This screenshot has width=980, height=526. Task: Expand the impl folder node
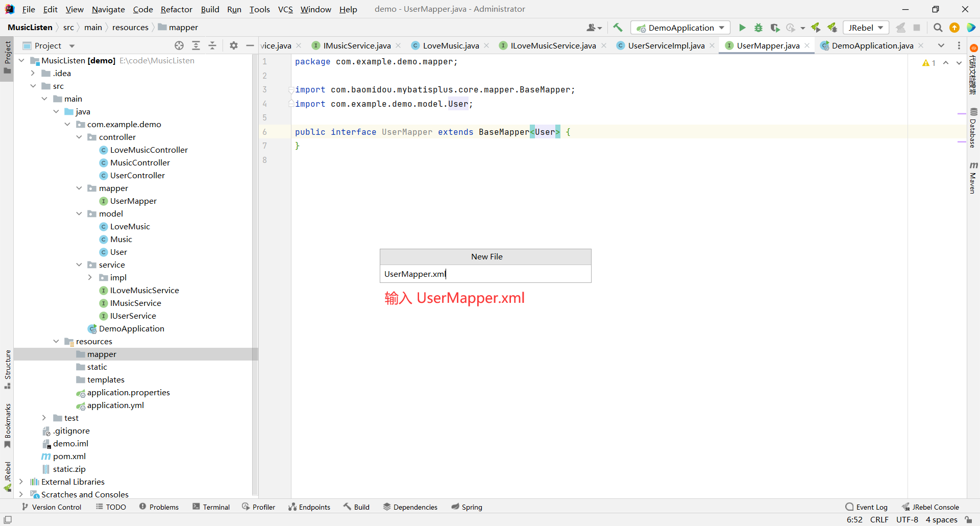(90, 277)
